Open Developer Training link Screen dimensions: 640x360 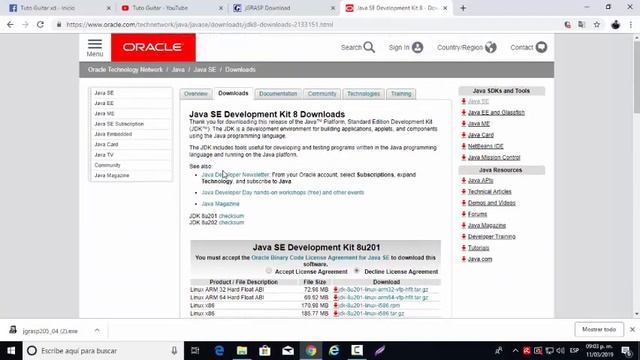point(491,236)
